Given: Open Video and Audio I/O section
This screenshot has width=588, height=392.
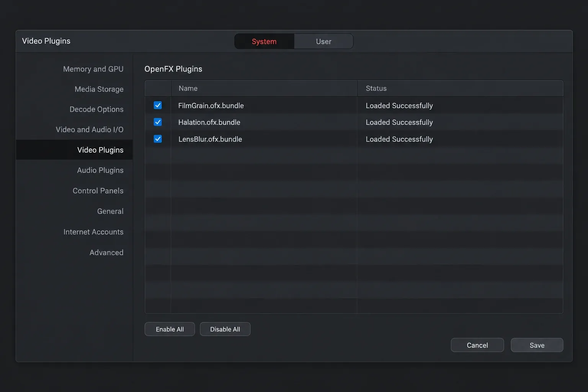Looking at the screenshot, I should 90,130.
